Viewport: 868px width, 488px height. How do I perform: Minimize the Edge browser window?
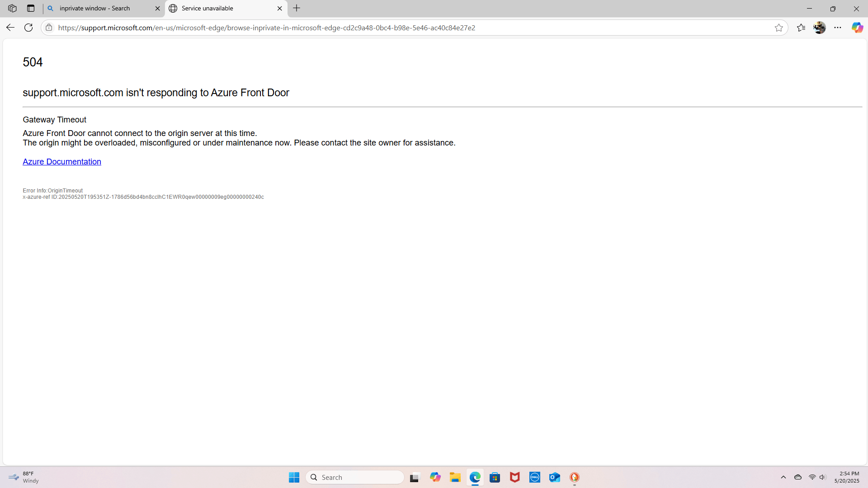(809, 8)
